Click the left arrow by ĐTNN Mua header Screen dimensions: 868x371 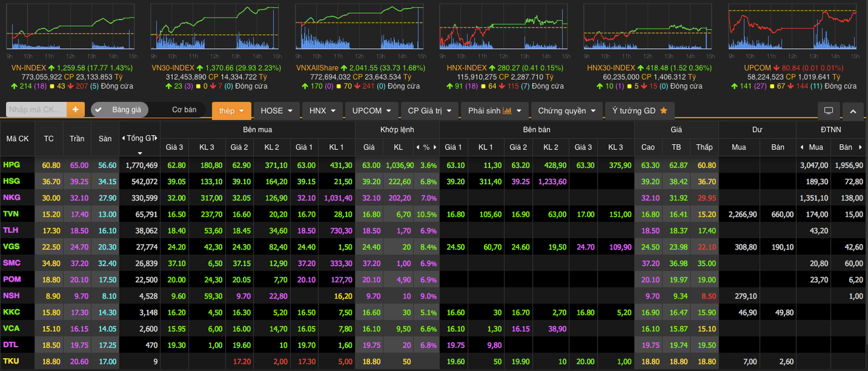pyautogui.click(x=801, y=148)
